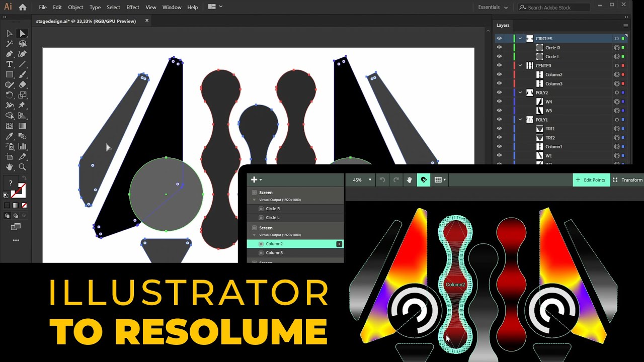Open the File menu

(x=43, y=8)
